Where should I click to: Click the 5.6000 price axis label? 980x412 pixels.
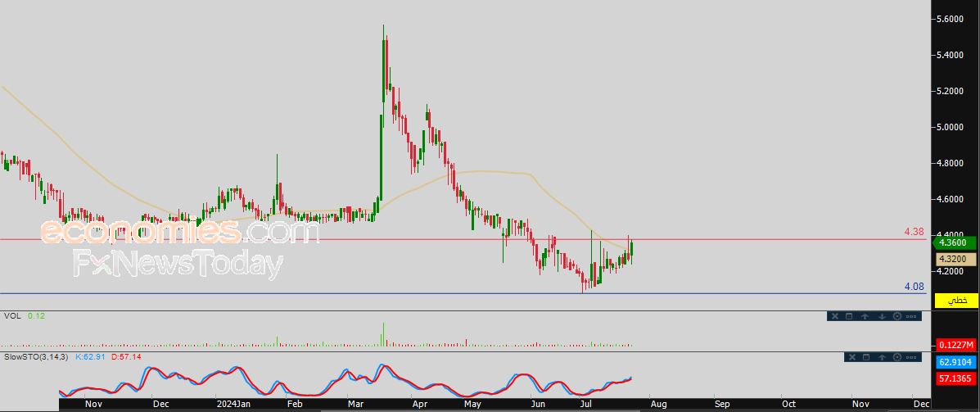tap(950, 20)
